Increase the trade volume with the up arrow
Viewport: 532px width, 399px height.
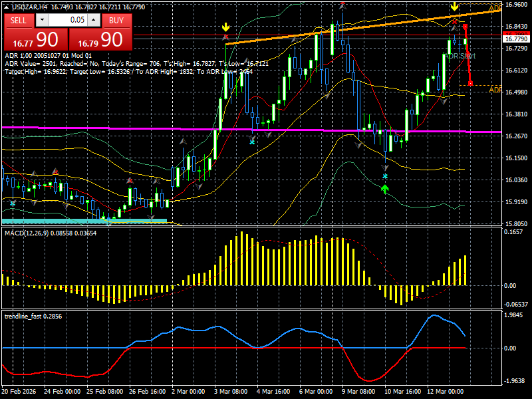coord(94,20)
